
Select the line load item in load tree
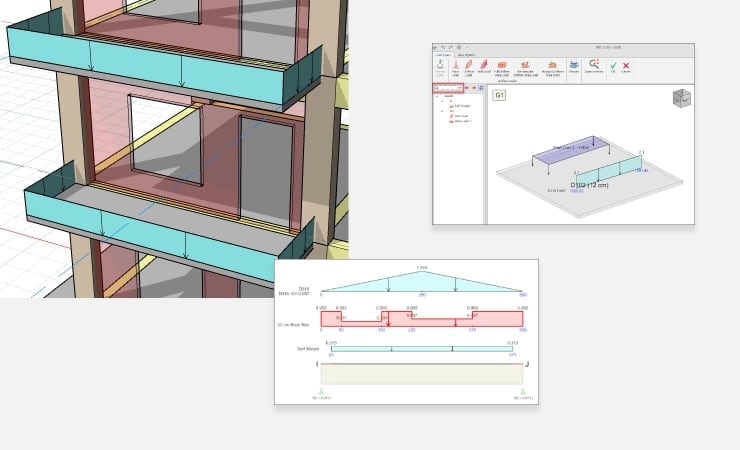coord(461,116)
